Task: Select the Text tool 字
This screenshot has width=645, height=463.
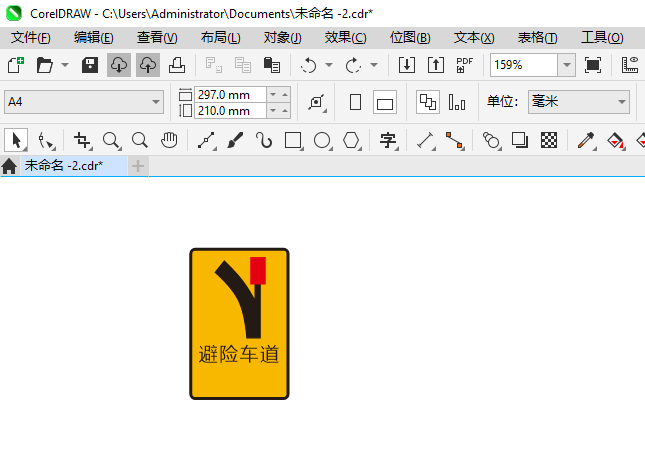Action: point(388,141)
